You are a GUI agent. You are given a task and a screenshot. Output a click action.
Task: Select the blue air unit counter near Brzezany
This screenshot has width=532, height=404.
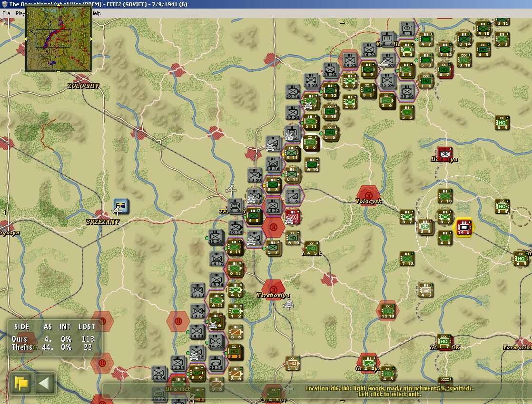pyautogui.click(x=121, y=206)
